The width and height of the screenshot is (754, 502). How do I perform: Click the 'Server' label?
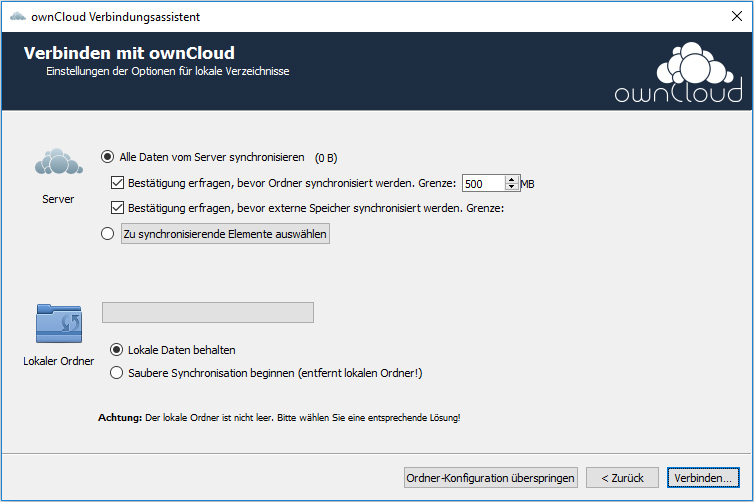pos(58,199)
